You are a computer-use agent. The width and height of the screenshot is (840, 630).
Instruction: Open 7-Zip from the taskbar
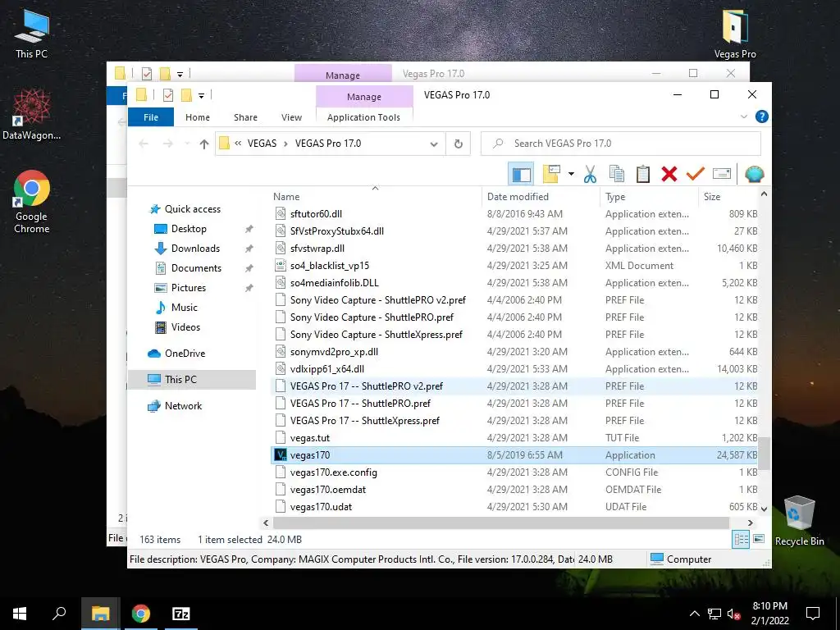click(x=181, y=614)
